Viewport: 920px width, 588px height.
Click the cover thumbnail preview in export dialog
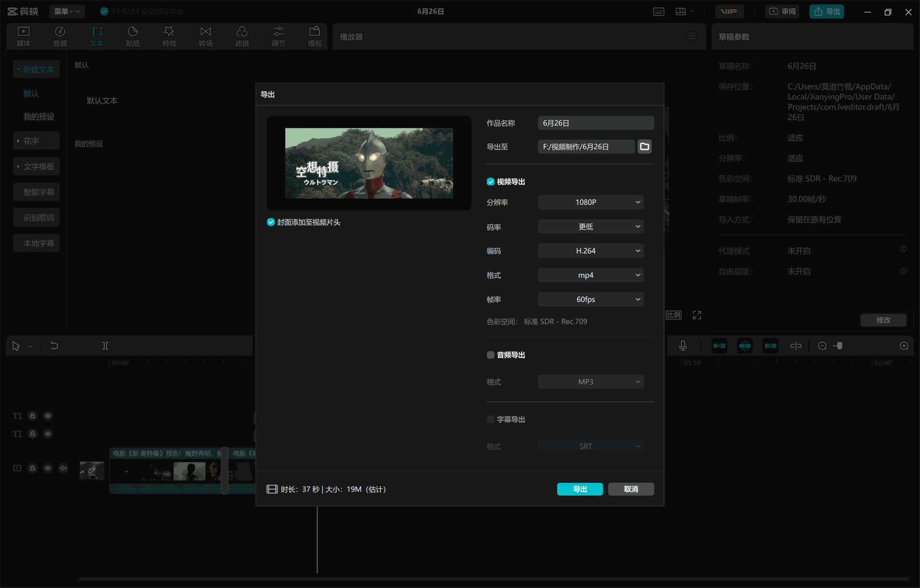(369, 163)
